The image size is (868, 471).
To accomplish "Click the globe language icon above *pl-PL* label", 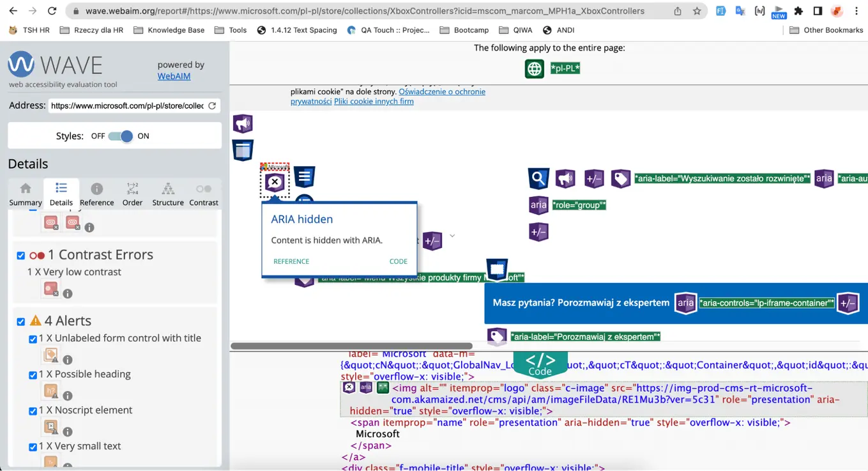I will coord(535,68).
